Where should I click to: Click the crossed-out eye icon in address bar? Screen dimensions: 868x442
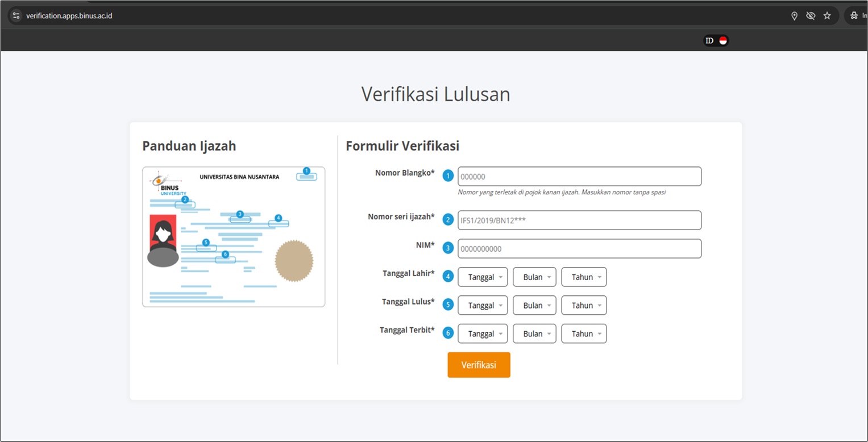811,16
